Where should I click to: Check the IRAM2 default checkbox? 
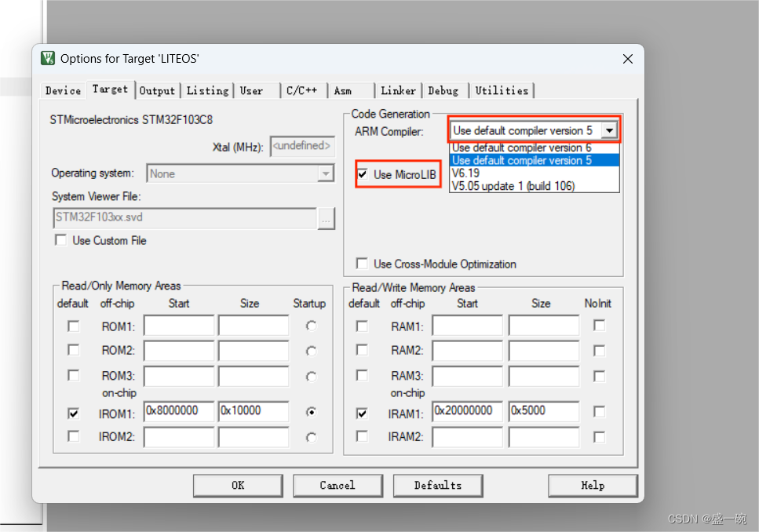[x=362, y=436]
